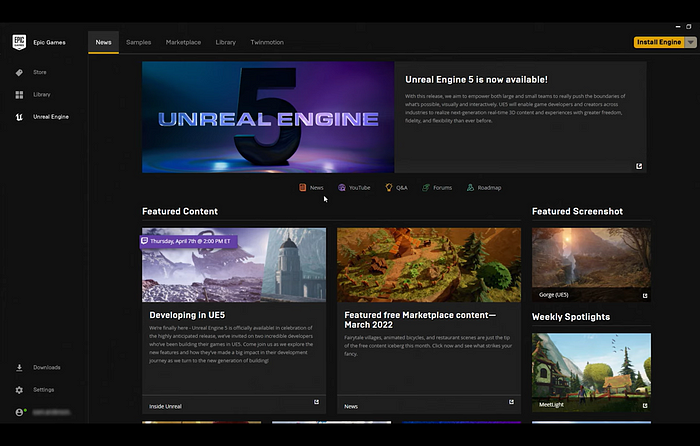Click the Settings label in sidebar
700x446 pixels.
(43, 390)
